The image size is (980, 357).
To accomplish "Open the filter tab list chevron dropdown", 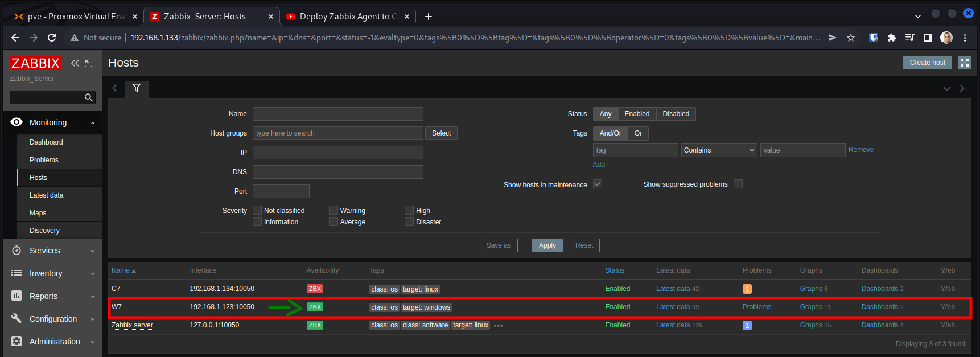I will coord(947,88).
